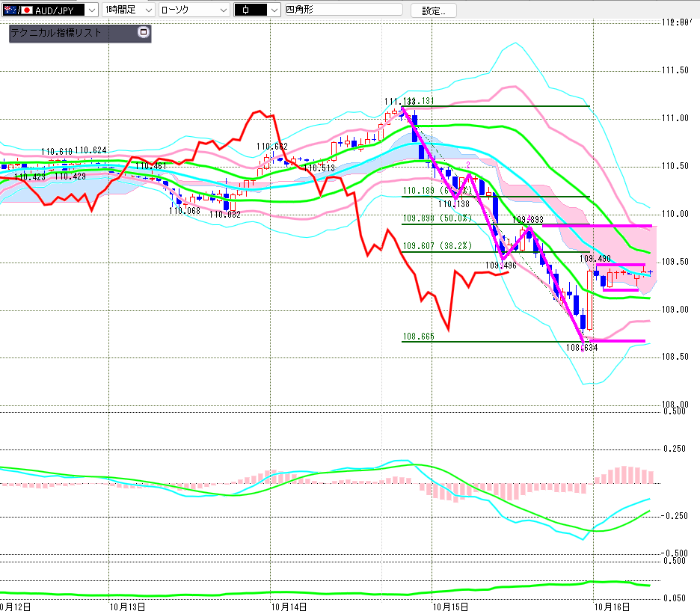The image size is (700, 614).
Task: Click the 110.461 price label
Action: [151, 166]
